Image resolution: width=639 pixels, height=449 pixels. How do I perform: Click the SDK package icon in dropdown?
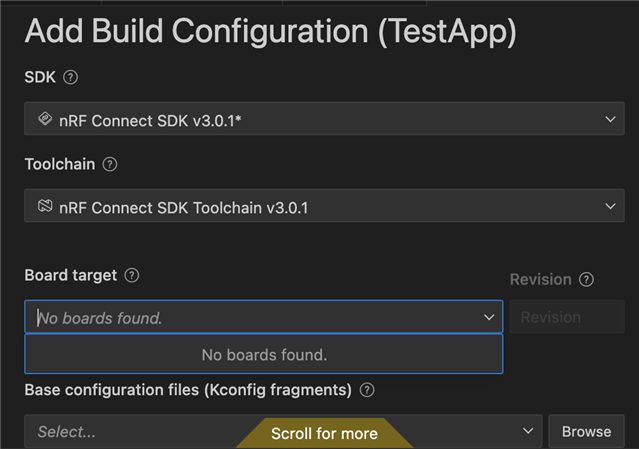click(45, 119)
